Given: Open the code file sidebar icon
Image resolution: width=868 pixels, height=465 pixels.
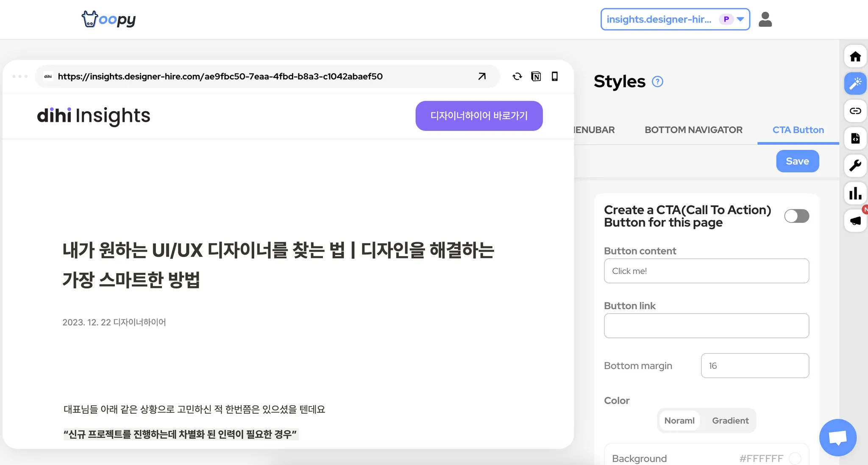Looking at the screenshot, I should click(855, 138).
